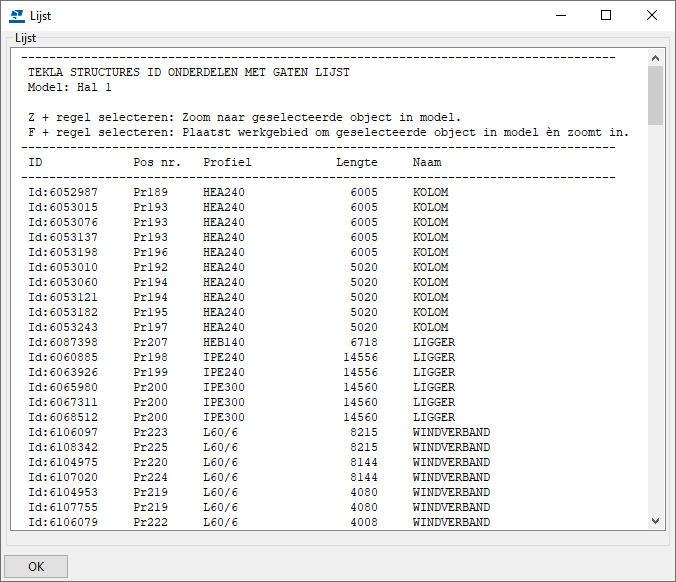Viewport: 676px width, 582px height.
Task: Select row Id:6053182
Action: [238, 312]
